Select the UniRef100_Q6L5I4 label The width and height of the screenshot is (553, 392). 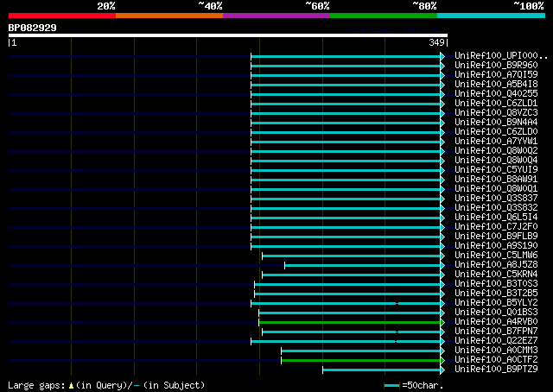[496, 218]
